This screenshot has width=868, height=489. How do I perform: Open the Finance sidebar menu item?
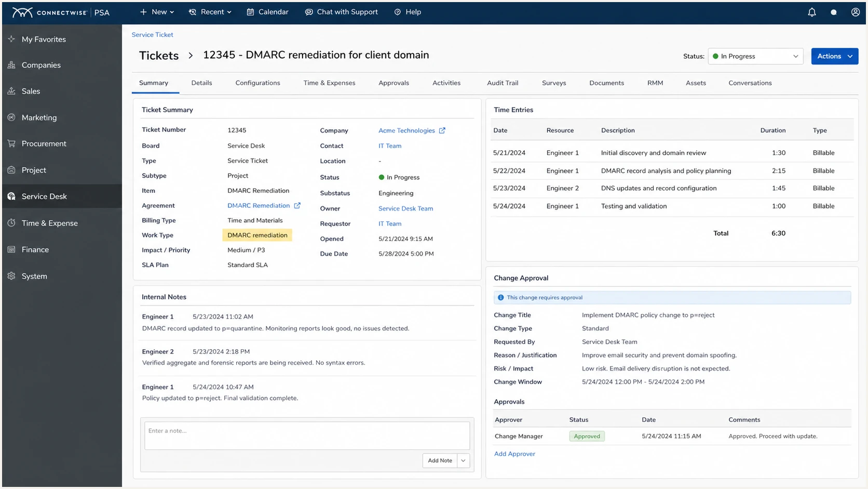point(62,249)
